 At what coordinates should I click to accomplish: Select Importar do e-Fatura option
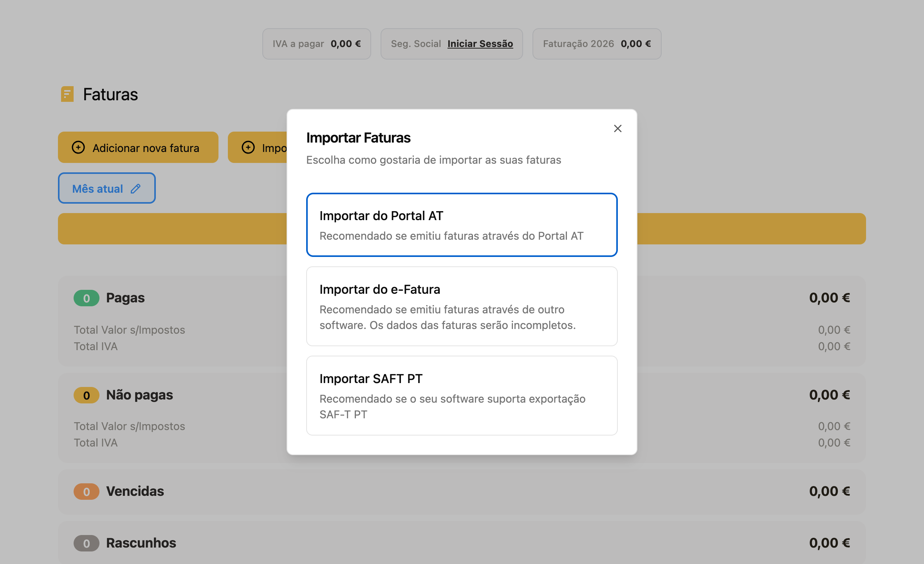point(462,306)
